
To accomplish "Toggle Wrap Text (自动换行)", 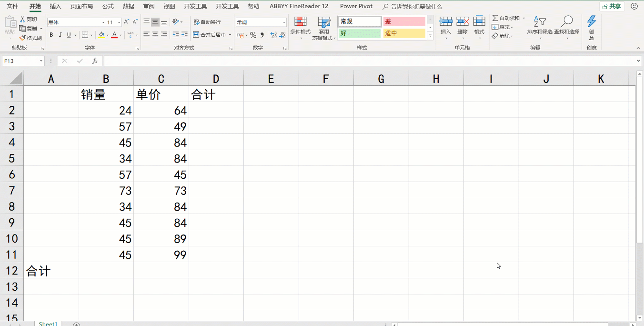I will 207,22.
